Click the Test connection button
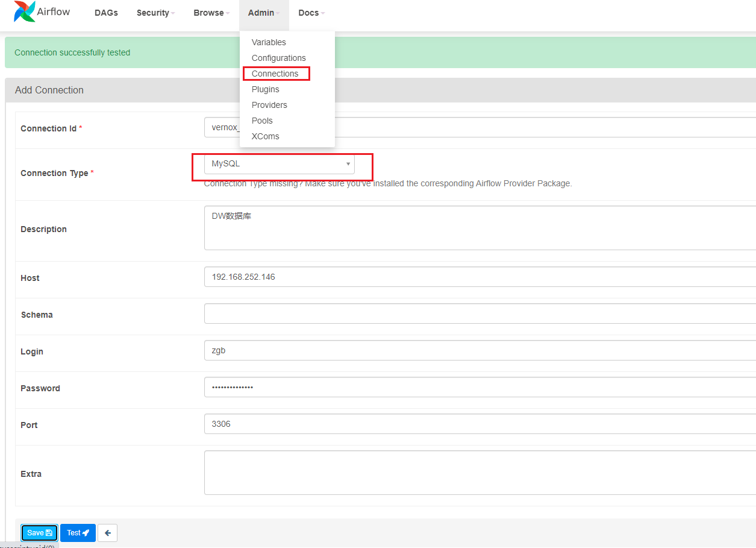The height and width of the screenshot is (548, 756). (78, 533)
